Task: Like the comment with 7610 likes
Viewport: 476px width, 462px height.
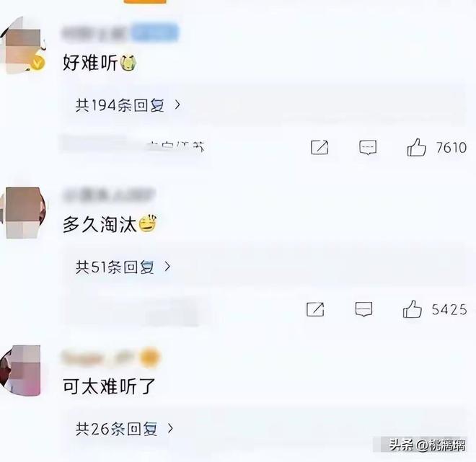Action: 416,148
